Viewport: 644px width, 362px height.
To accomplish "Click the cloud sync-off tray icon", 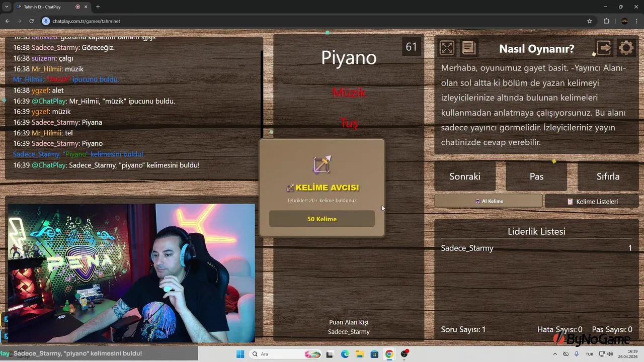I will (566, 354).
